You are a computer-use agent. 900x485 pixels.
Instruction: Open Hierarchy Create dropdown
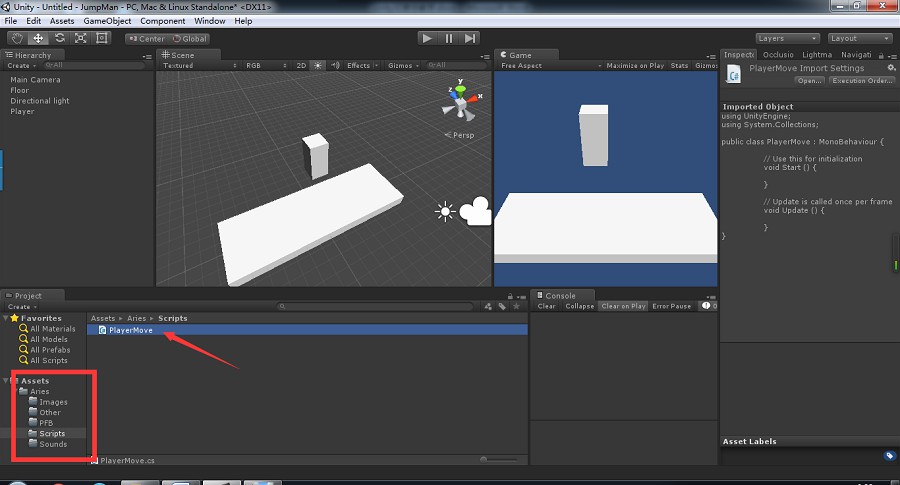(x=21, y=65)
